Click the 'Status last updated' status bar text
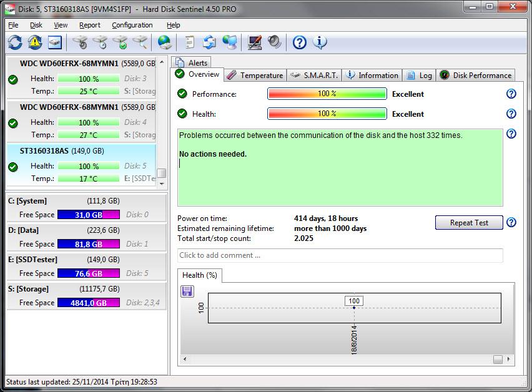 tap(82, 382)
